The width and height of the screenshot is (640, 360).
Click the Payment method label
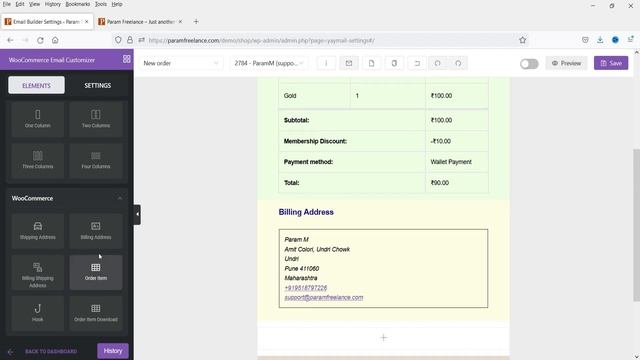pyautogui.click(x=308, y=162)
